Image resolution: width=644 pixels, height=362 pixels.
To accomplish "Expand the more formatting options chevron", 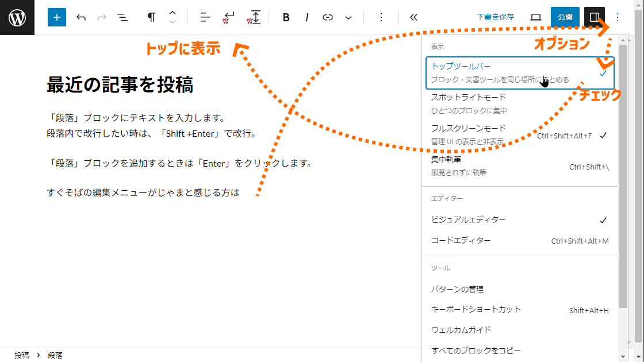I will click(348, 17).
